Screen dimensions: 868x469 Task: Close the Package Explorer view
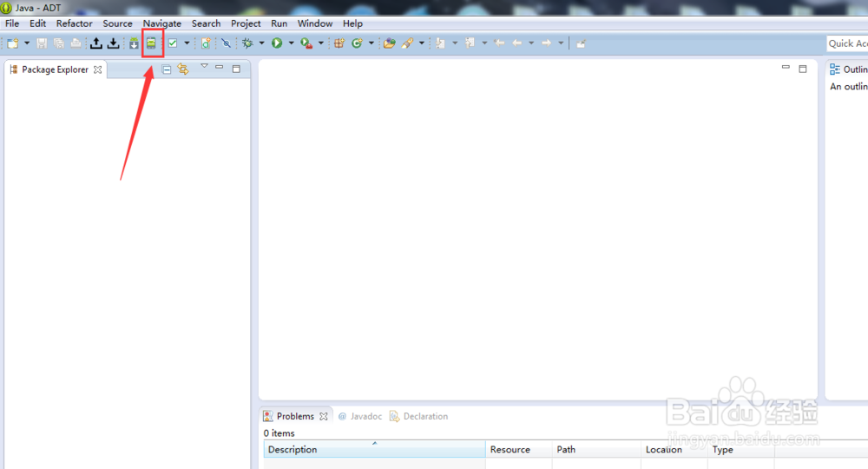point(97,69)
